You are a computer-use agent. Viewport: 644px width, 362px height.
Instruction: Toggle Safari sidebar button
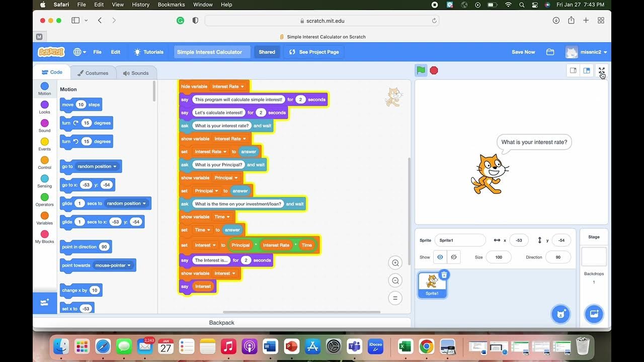pyautogui.click(x=75, y=21)
